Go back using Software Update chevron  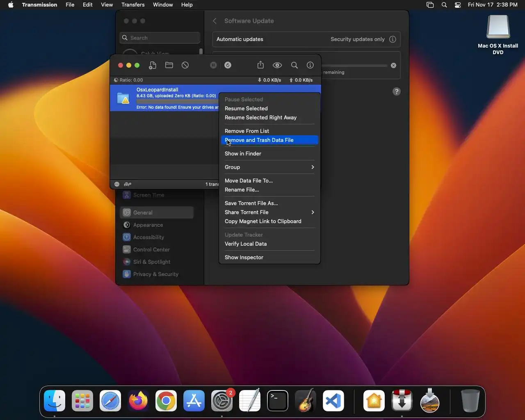pos(215,21)
